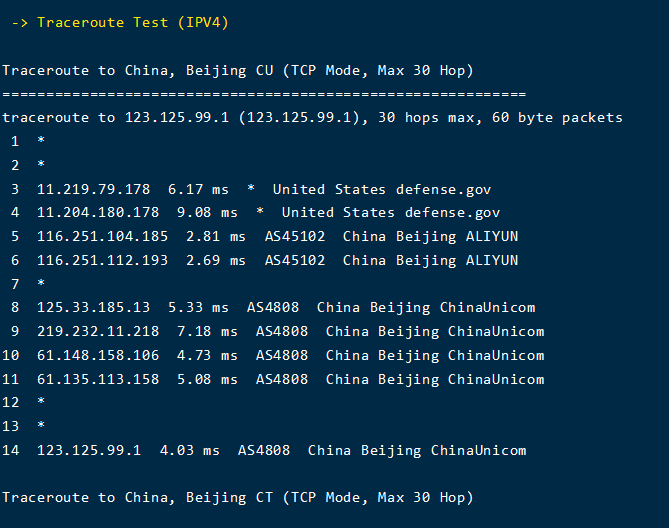
Task: Click latency value '5.08 ms'
Action: 207,379
